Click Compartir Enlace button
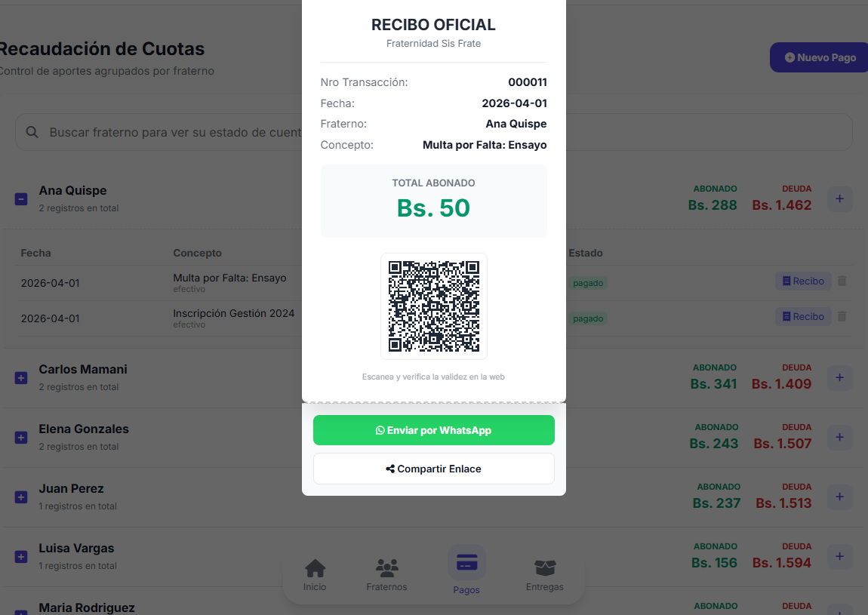868x615 pixels. (433, 469)
